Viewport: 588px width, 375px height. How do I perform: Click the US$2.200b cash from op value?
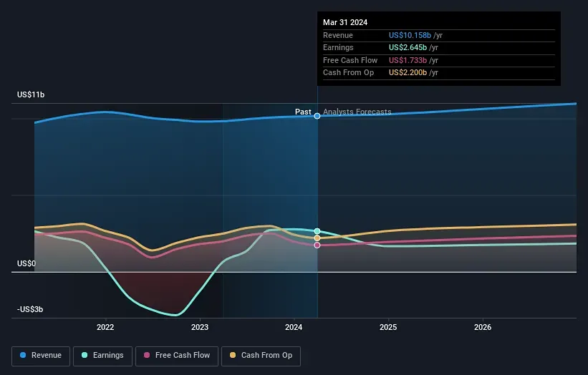pyautogui.click(x=408, y=73)
